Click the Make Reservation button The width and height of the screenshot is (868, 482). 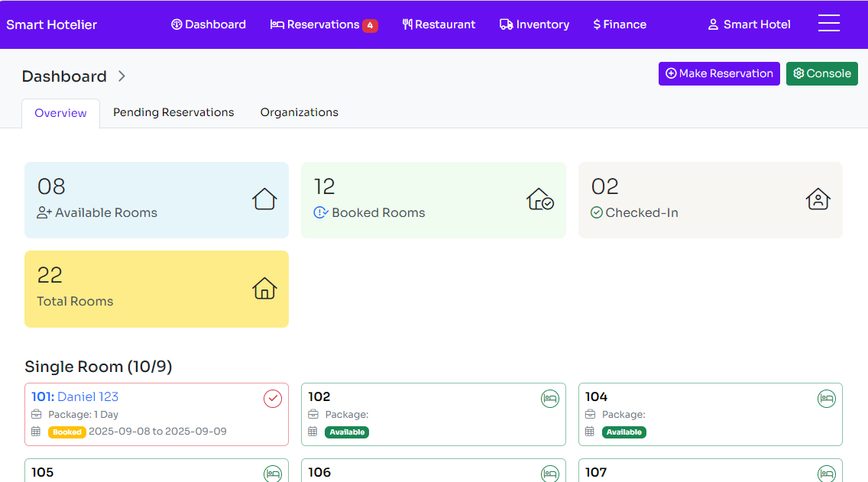719,73
